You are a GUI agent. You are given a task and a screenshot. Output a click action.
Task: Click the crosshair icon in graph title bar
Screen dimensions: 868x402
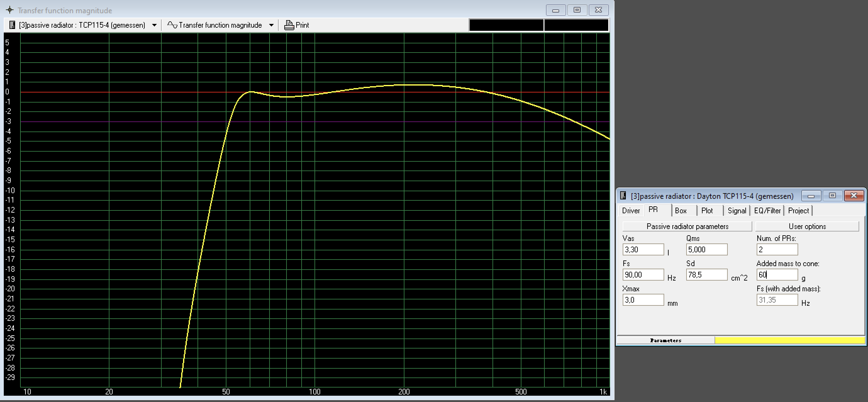coord(10,10)
